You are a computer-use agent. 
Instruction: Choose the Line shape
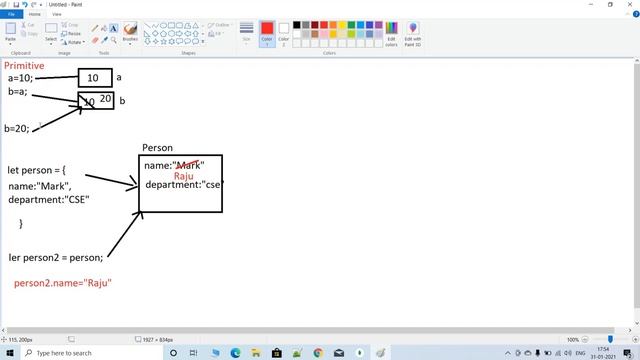pyautogui.click(x=147, y=25)
